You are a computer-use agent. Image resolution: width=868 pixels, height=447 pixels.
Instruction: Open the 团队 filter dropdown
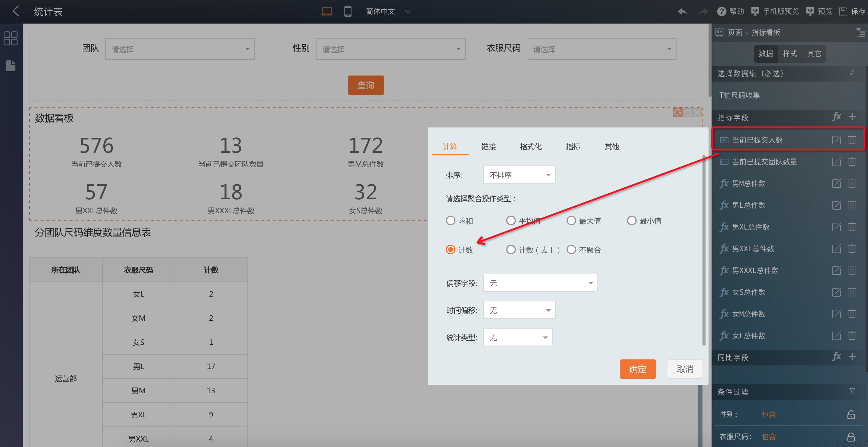[x=180, y=49]
